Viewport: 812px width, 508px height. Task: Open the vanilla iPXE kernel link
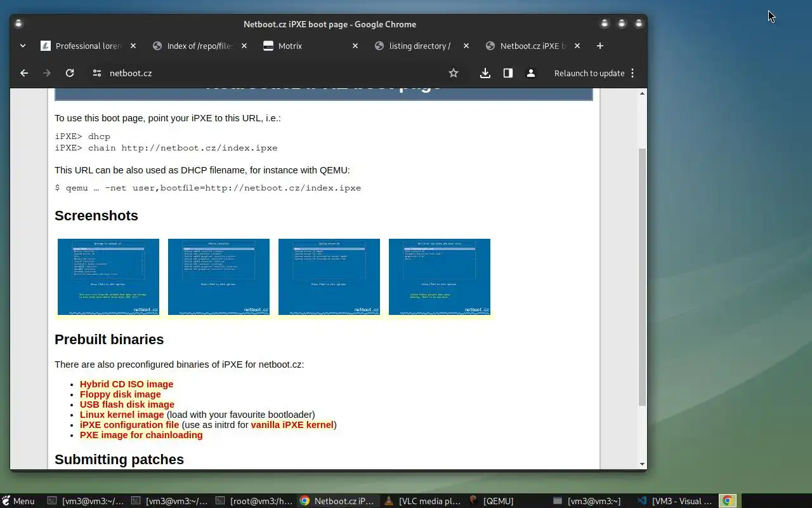[x=292, y=425]
